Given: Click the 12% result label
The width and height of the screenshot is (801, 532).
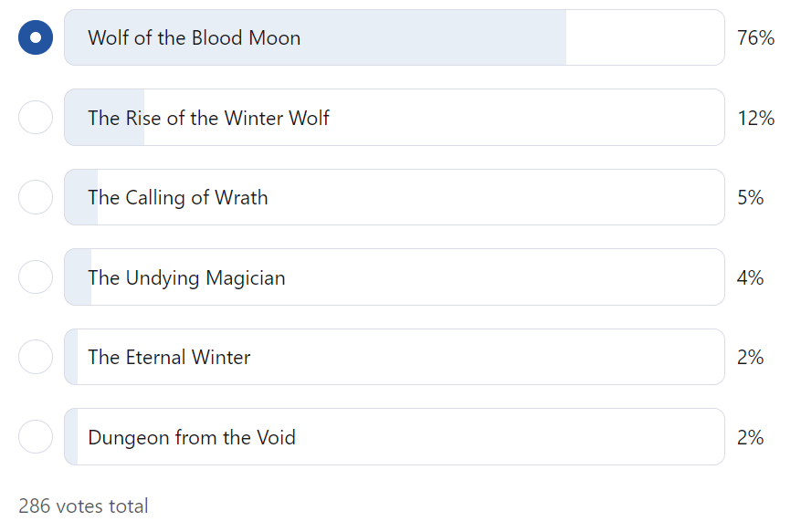Looking at the screenshot, I should (755, 117).
